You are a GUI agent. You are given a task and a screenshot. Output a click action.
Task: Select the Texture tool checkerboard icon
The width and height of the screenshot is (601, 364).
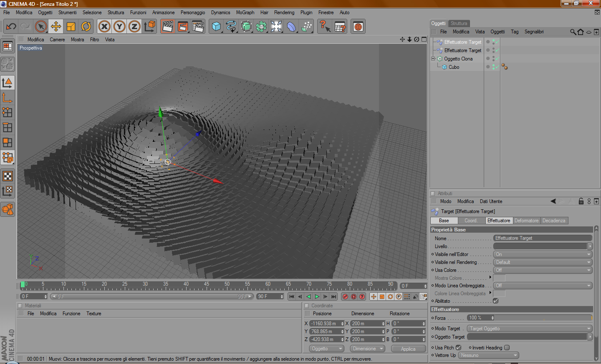[x=8, y=176]
